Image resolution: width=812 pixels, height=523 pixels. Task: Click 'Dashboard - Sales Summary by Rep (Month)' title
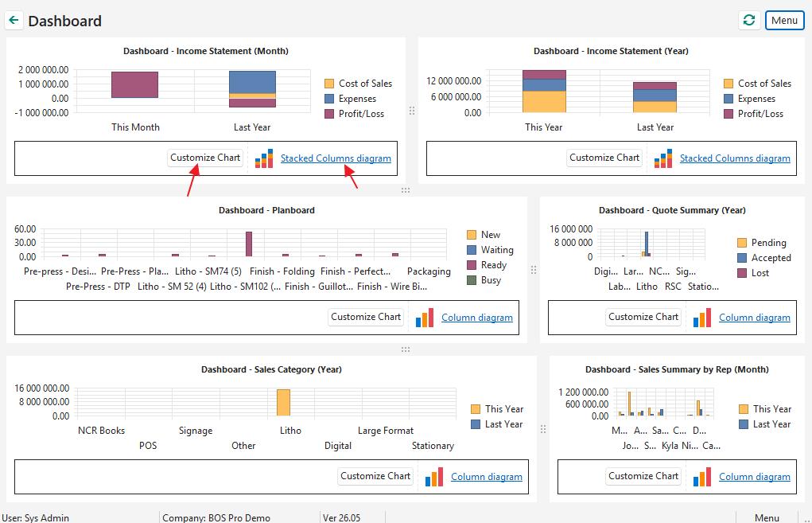coord(677,369)
